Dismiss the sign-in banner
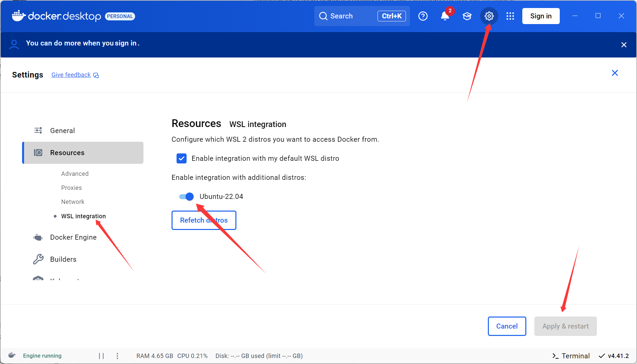637x364 pixels. click(x=624, y=45)
